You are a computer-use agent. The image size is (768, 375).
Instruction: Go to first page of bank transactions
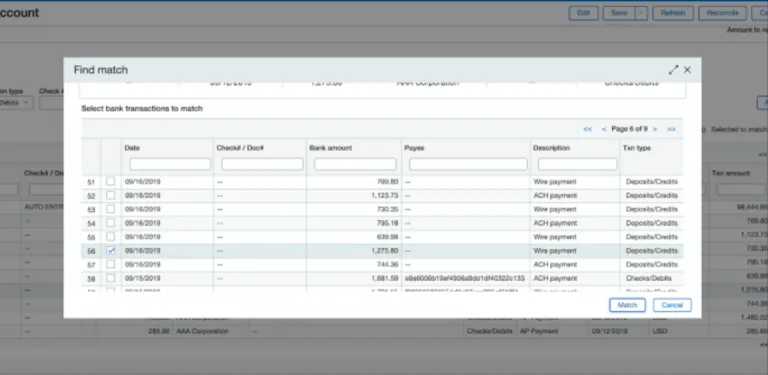(x=588, y=129)
